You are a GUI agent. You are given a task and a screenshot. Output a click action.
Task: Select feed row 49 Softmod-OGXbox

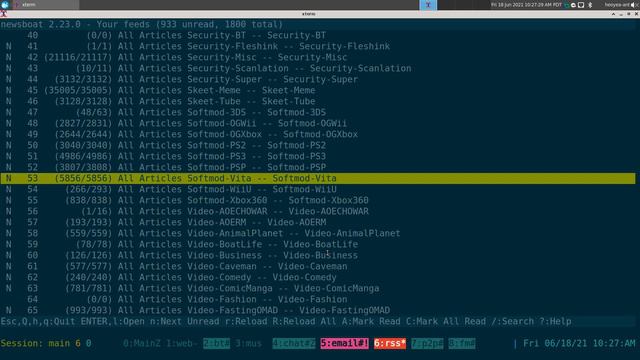click(x=318, y=135)
